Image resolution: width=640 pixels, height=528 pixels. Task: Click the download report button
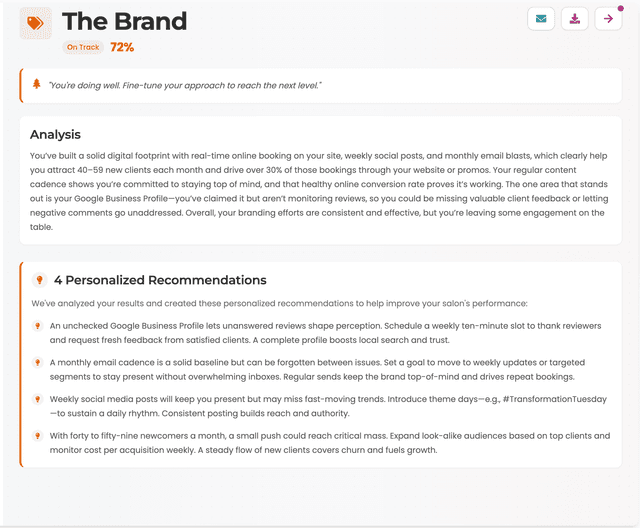pyautogui.click(x=575, y=19)
